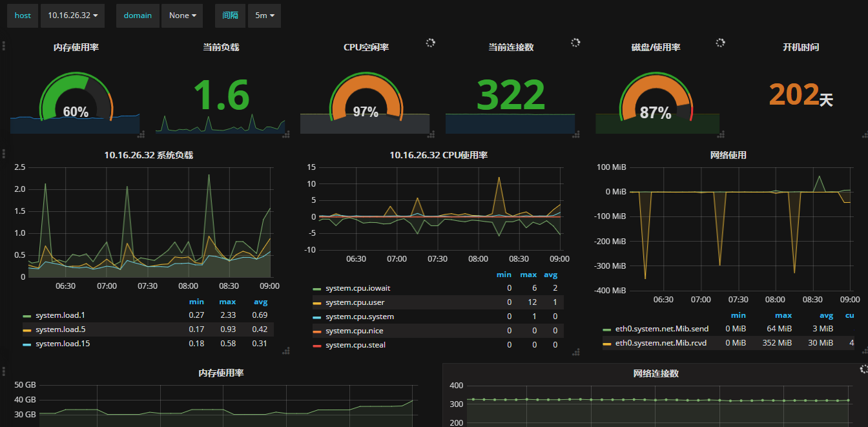Click resize handle of 系统负载 graph panel
Screen dimensions: 868x427
tap(285, 351)
